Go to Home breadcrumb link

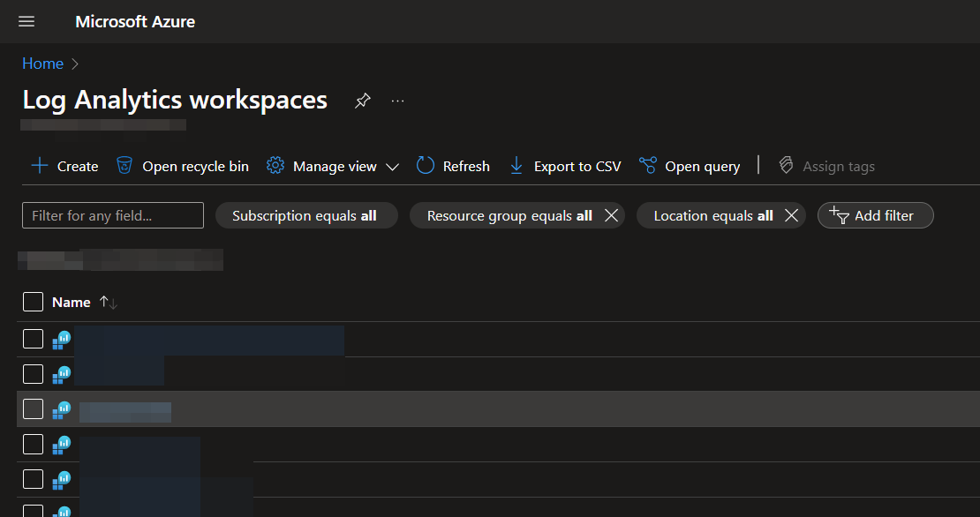(42, 64)
